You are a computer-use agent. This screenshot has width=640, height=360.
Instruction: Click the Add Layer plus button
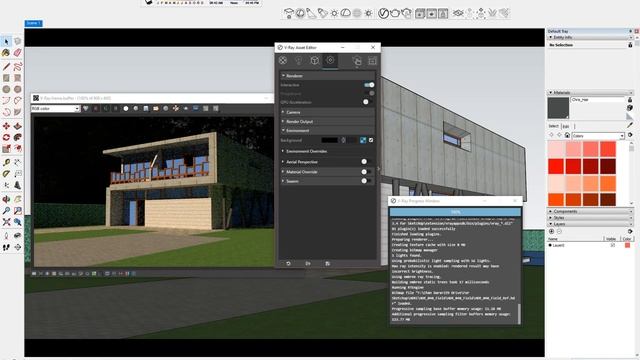click(551, 231)
